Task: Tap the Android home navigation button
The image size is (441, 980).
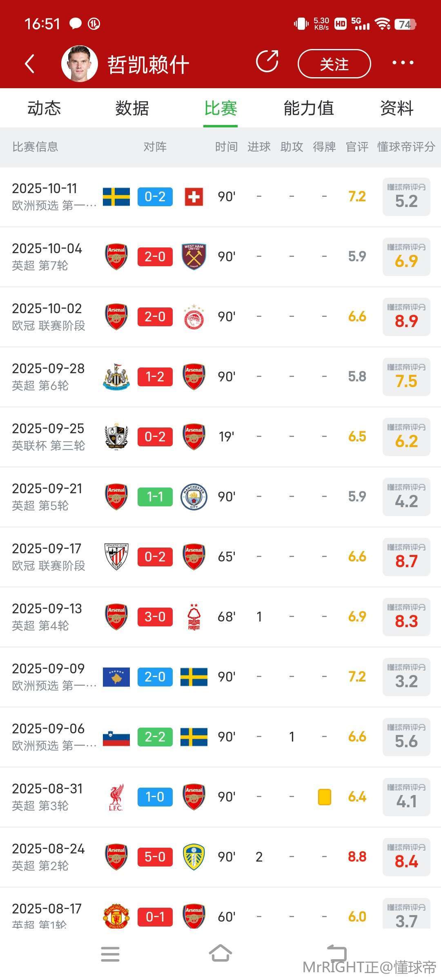Action: (x=220, y=954)
